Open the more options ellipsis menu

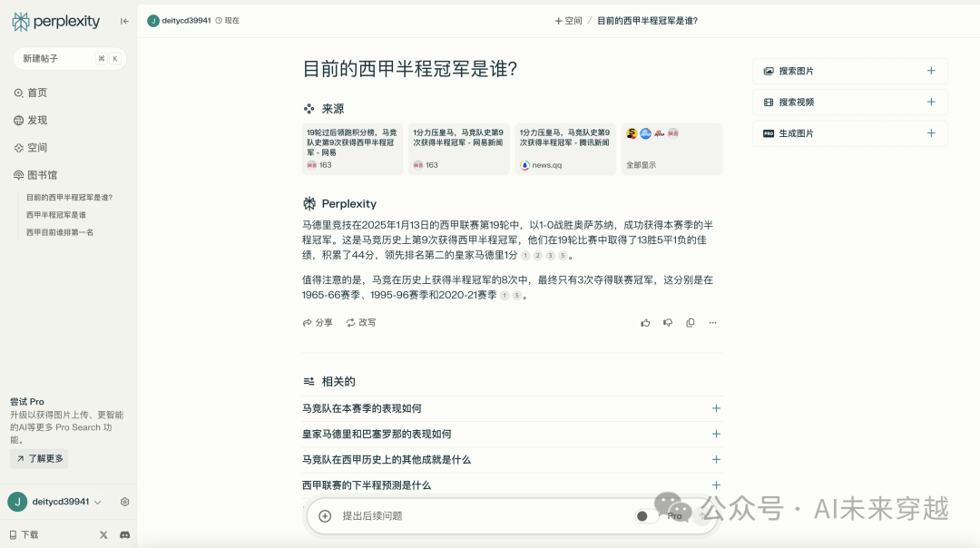click(712, 322)
